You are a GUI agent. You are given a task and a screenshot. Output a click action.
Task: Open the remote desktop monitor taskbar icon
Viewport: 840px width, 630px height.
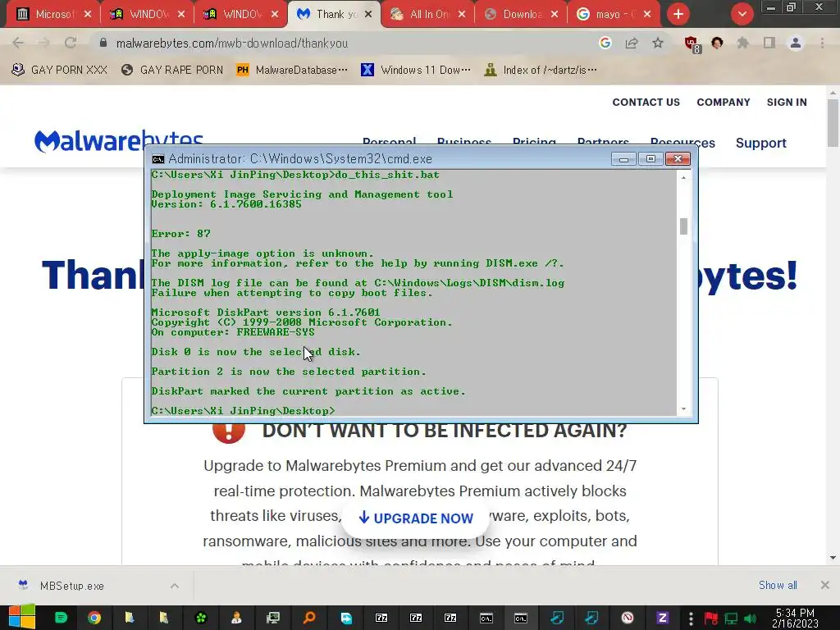[272, 619]
